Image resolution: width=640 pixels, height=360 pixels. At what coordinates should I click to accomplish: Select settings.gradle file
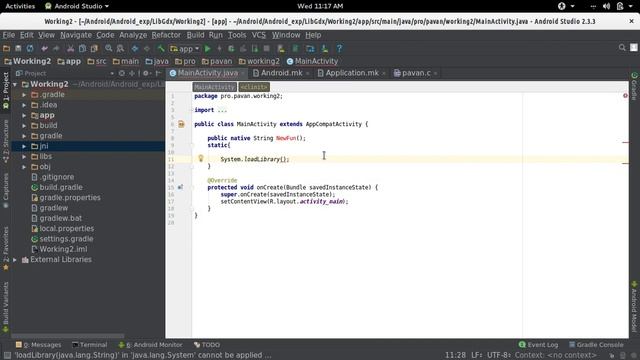(66, 239)
